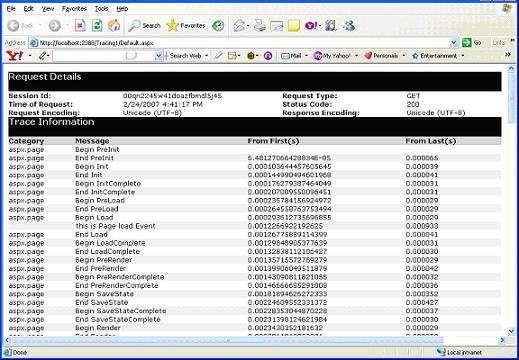Open the History pane icon
Image resolution: width=519 pixels, height=360 pixels.
pyautogui.click(x=218, y=26)
